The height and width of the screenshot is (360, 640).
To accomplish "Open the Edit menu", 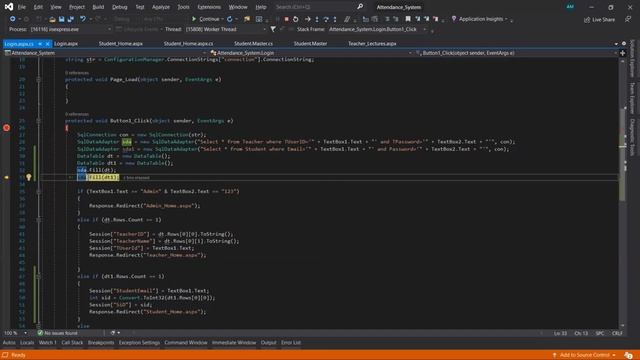I will (38, 7).
